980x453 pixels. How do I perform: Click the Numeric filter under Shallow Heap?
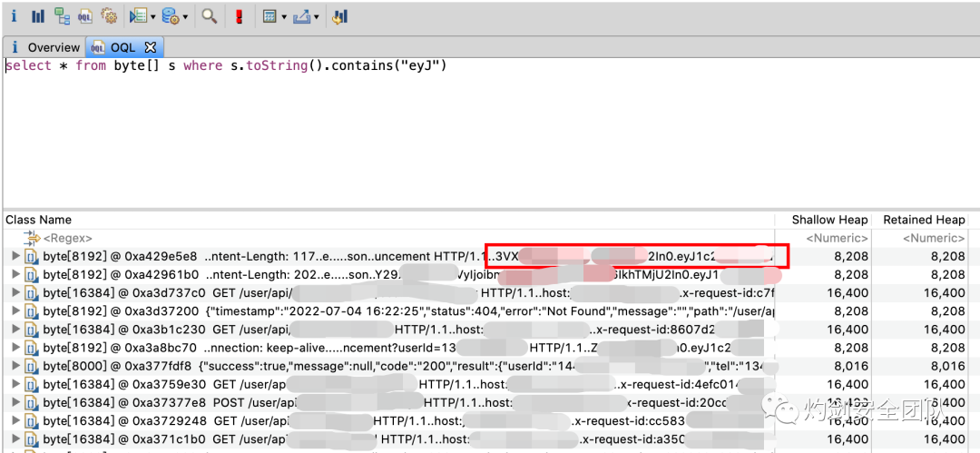(837, 239)
